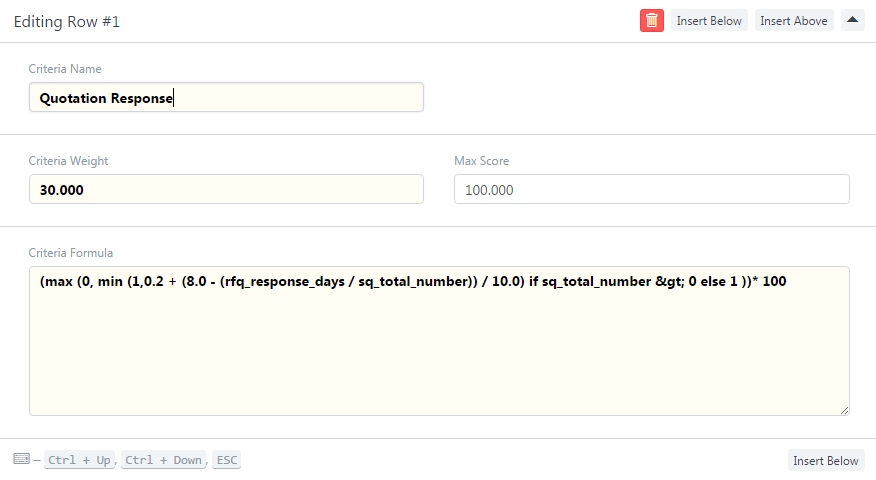The height and width of the screenshot is (480, 876).
Task: Click the Ctrl + Down shortcut hint
Action: [164, 460]
